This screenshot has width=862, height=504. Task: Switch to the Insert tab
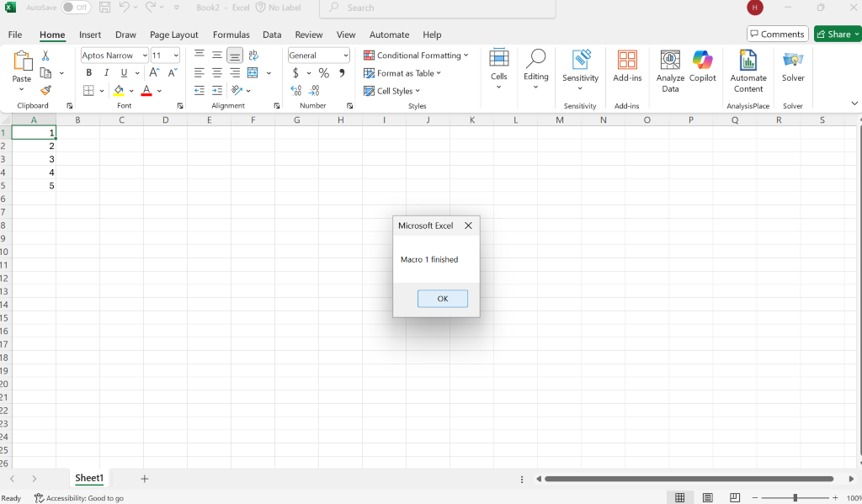(x=90, y=34)
